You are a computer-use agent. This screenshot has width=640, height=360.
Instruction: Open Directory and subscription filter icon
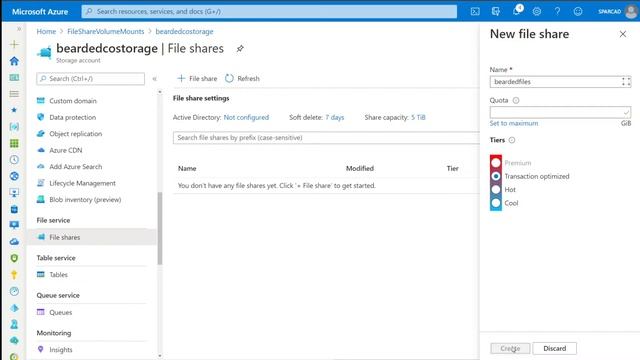pos(496,11)
